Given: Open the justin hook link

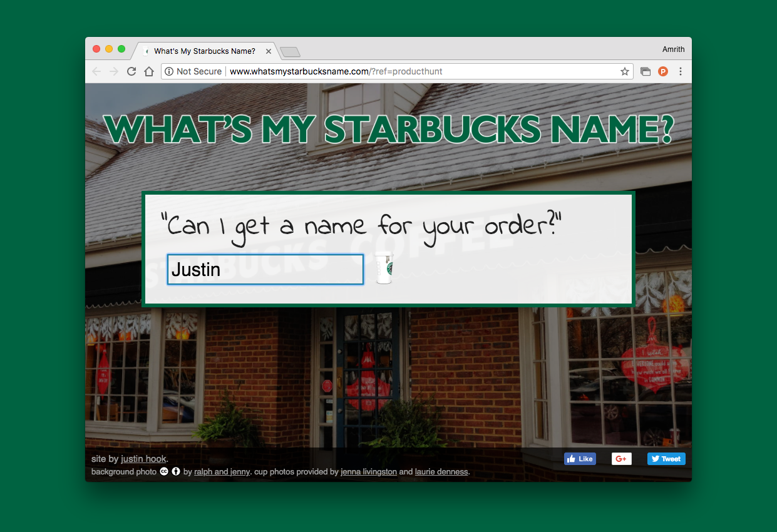Looking at the screenshot, I should [143, 458].
